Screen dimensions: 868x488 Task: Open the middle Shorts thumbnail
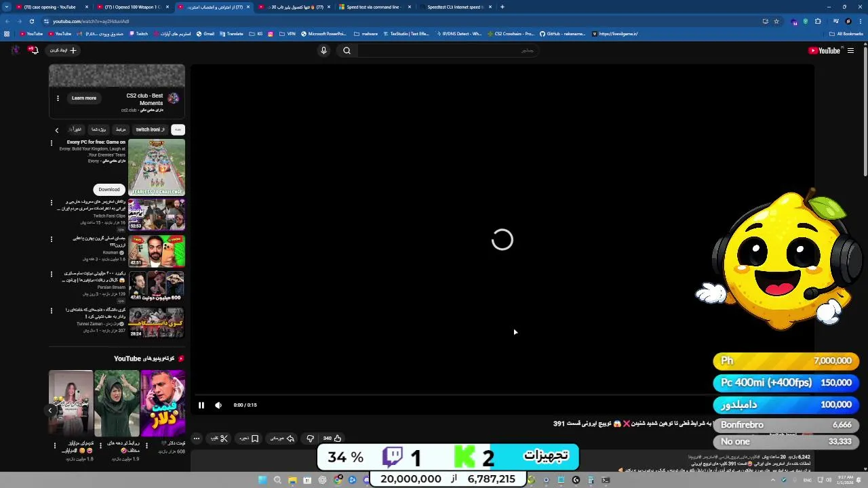pos(117,403)
